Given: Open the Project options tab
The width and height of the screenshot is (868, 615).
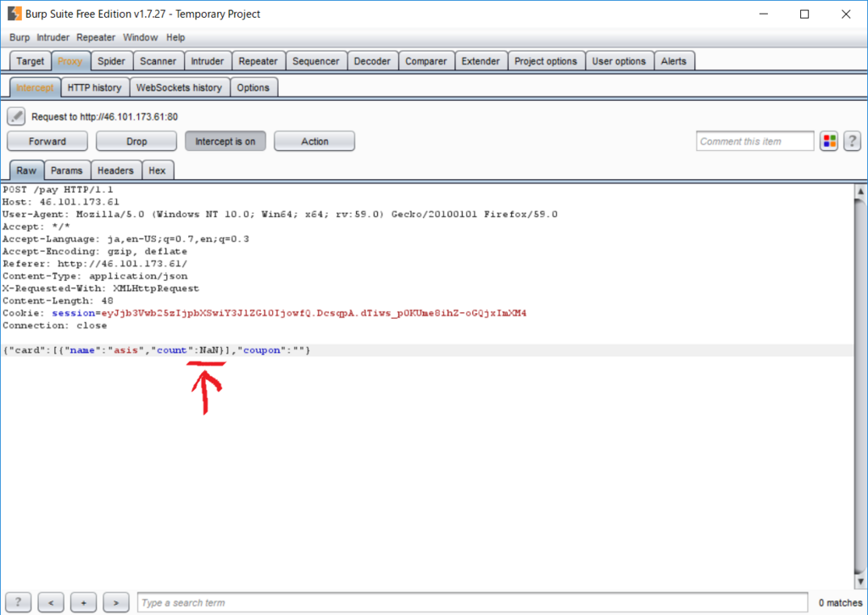Looking at the screenshot, I should point(545,61).
